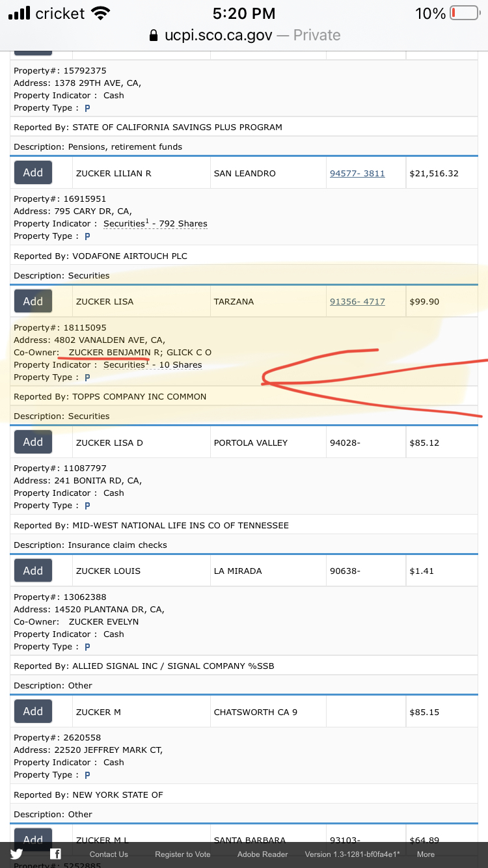Tap the lock icon beside ucpi.sco.ca.gov
The height and width of the screenshot is (868, 488).
pos(154,35)
